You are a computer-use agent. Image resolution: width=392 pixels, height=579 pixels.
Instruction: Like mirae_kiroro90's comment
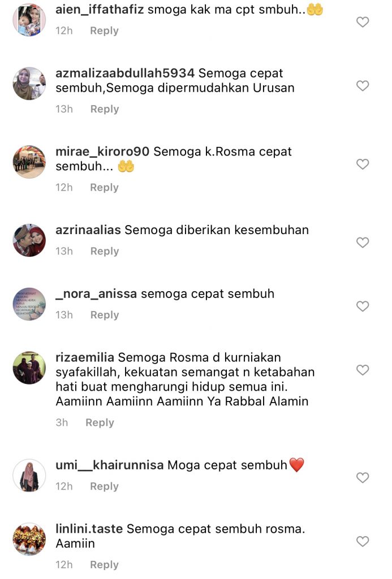[x=363, y=164]
